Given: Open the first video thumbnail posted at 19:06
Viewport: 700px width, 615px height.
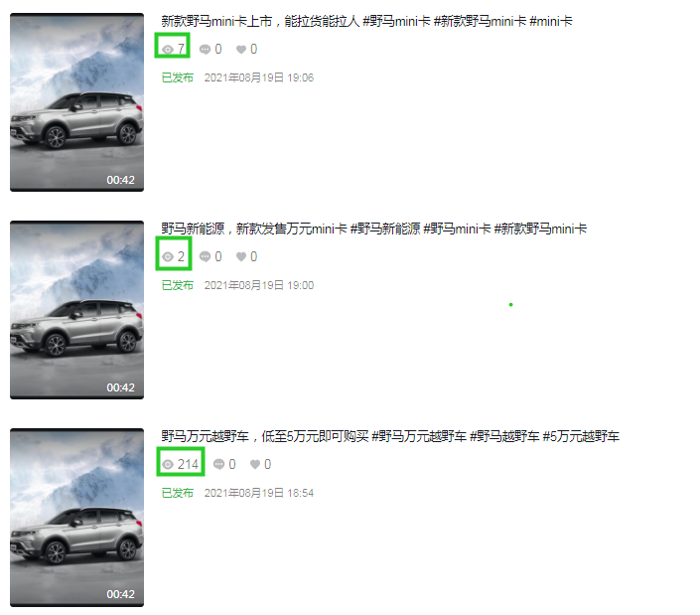Looking at the screenshot, I should pyautogui.click(x=76, y=102).
